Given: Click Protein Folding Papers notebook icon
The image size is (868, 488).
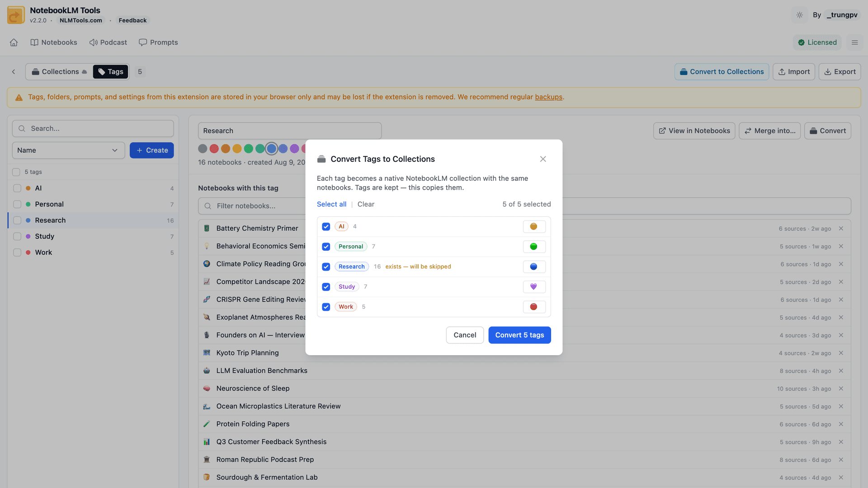Looking at the screenshot, I should point(207,424).
